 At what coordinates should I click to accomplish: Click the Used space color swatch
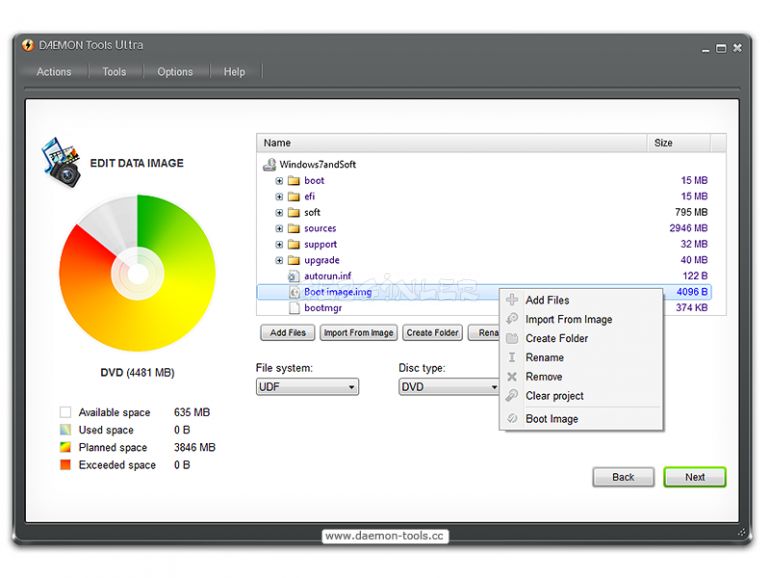[65, 430]
